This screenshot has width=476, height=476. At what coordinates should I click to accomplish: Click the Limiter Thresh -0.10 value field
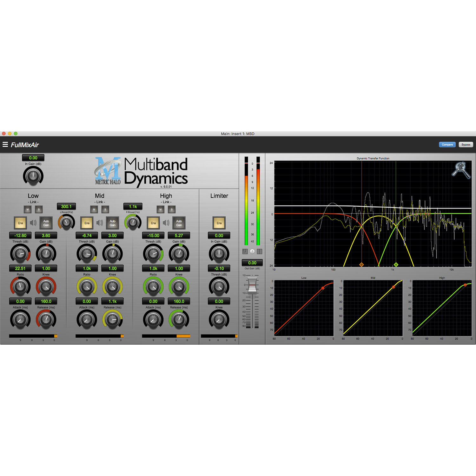click(x=219, y=268)
